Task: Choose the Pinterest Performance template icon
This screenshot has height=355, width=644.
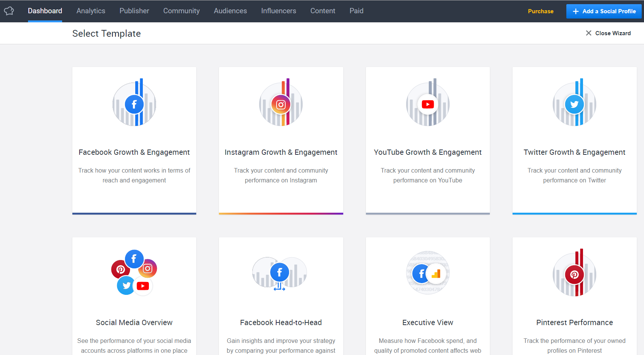Action: tap(574, 273)
